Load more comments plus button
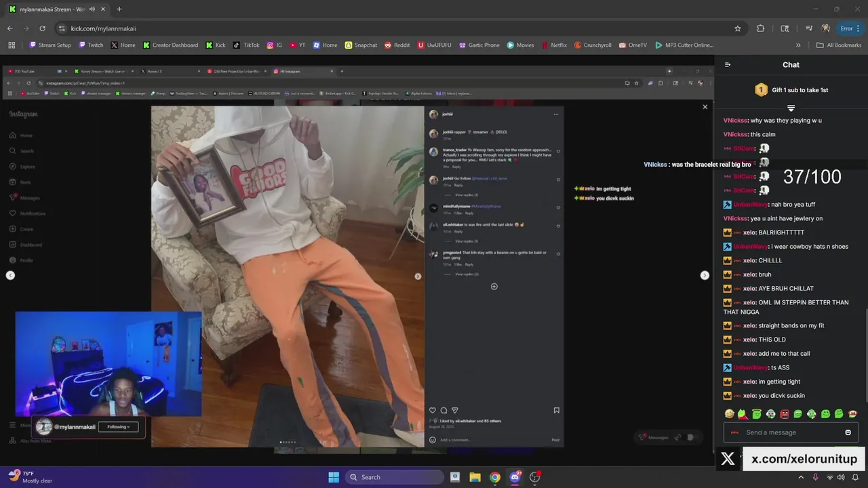Viewport: 868px width, 488px height. pyautogui.click(x=494, y=286)
